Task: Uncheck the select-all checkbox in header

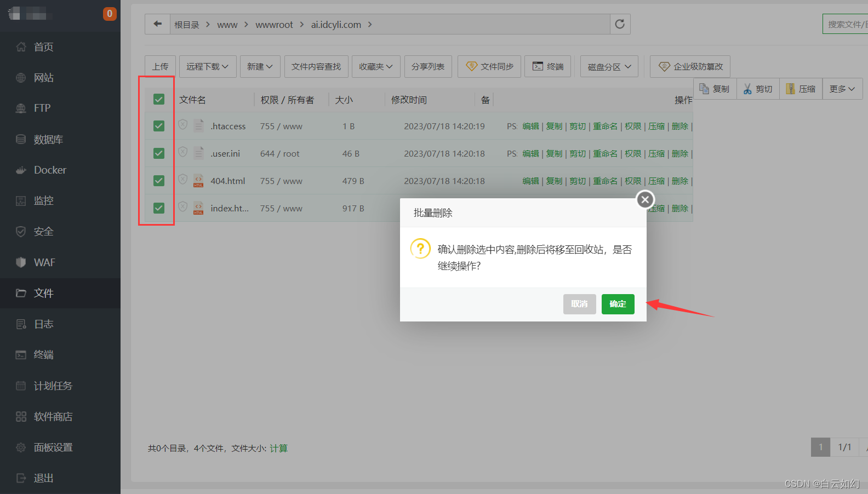Action: pyautogui.click(x=159, y=99)
